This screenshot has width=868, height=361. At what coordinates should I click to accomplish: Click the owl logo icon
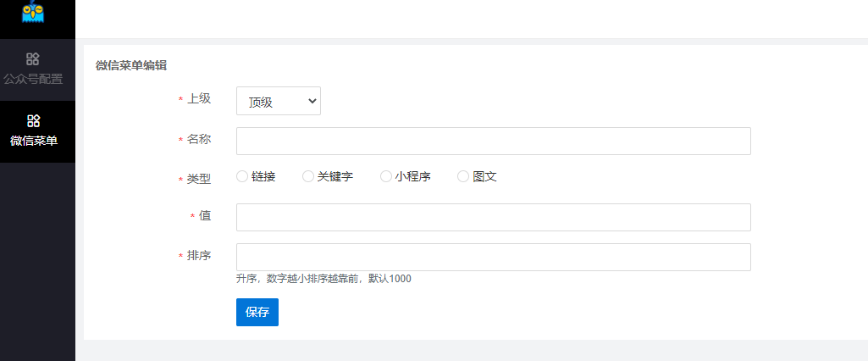[x=33, y=11]
